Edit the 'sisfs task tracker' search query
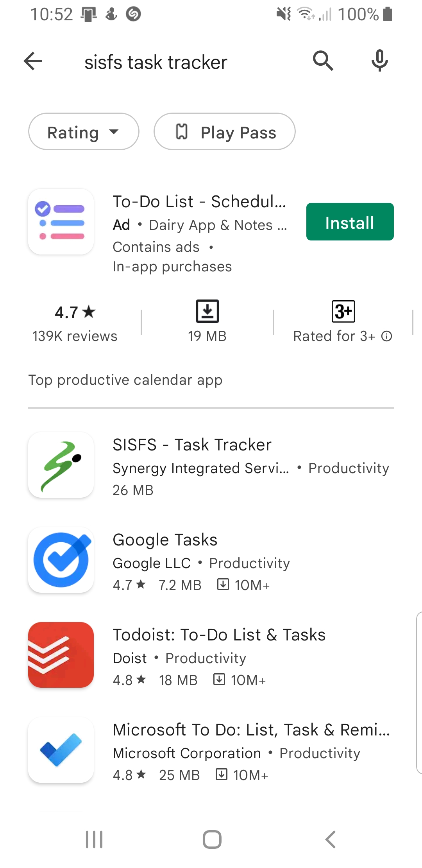The width and height of the screenshot is (422, 868). click(x=156, y=63)
